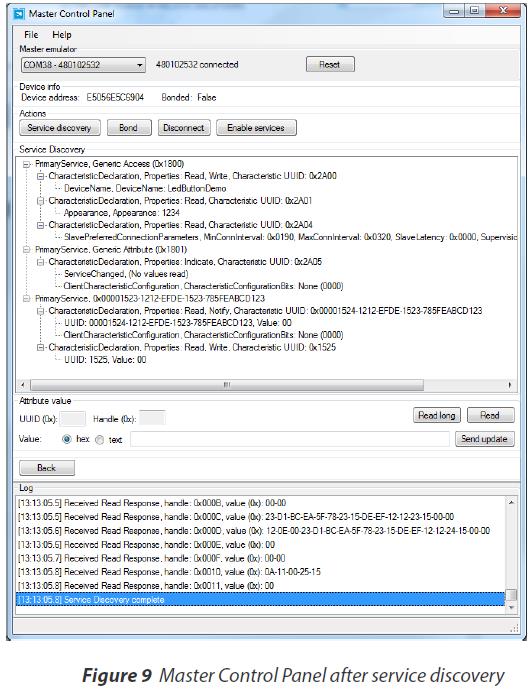Select the hex value radio button

click(67, 439)
